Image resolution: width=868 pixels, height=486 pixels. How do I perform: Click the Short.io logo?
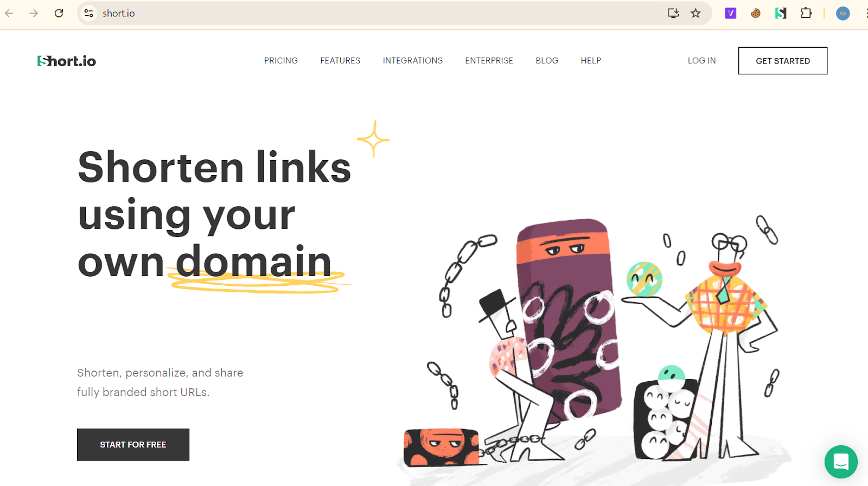coord(66,61)
